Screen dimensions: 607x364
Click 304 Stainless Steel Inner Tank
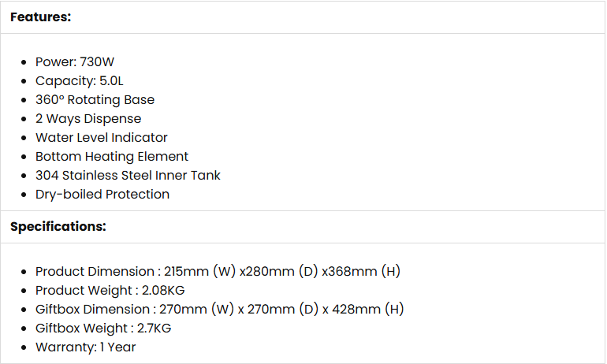click(x=128, y=175)
